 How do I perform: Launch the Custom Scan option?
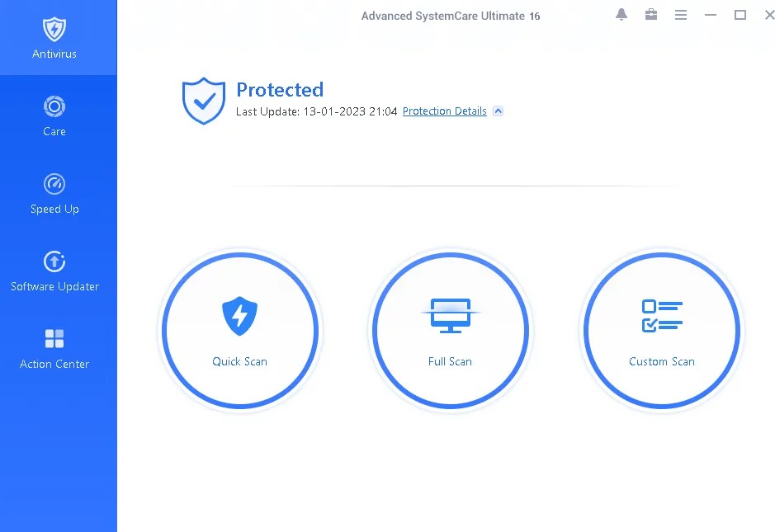[x=662, y=331]
